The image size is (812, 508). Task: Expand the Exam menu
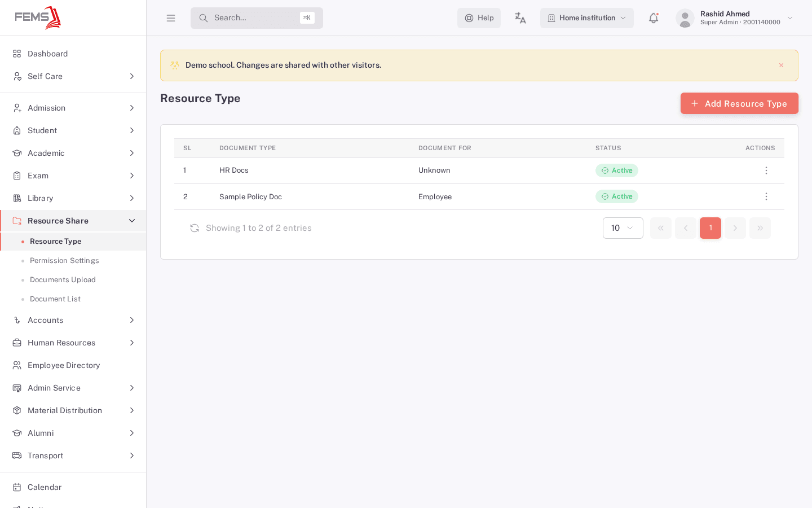click(x=73, y=176)
